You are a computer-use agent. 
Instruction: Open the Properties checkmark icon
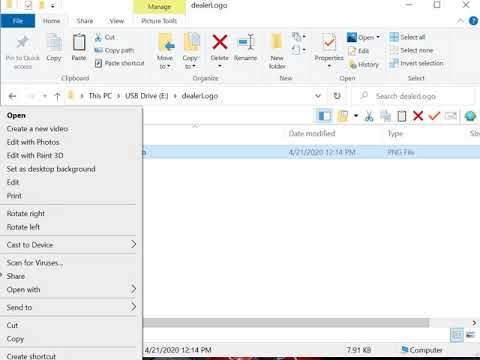[329, 43]
